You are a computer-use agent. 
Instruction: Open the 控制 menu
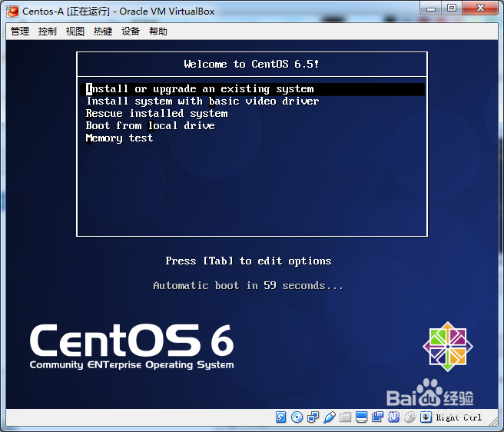click(x=48, y=32)
